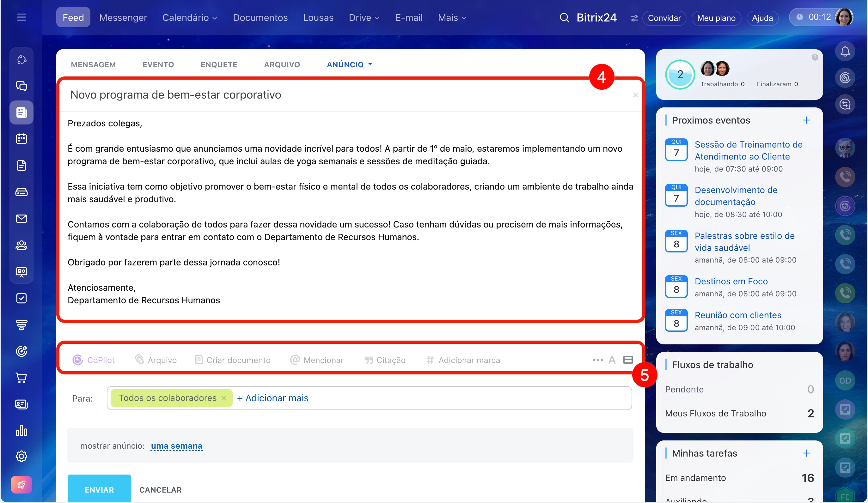Click the Enviar button

(x=99, y=489)
